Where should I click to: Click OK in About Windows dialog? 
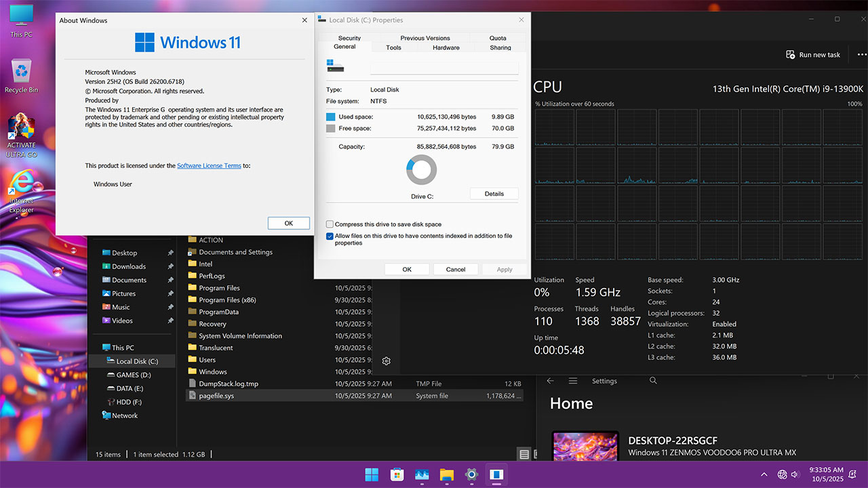(x=288, y=223)
